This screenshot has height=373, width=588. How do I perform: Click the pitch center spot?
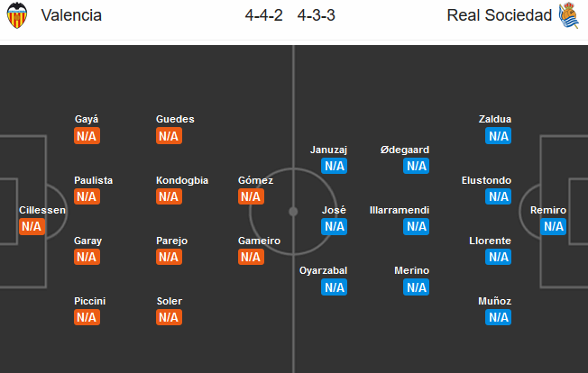(293, 212)
